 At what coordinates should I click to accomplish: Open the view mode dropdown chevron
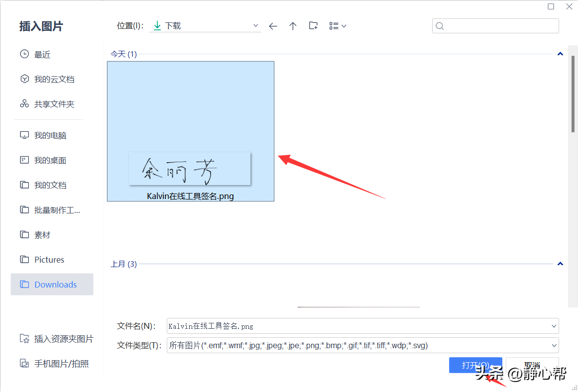(x=344, y=25)
